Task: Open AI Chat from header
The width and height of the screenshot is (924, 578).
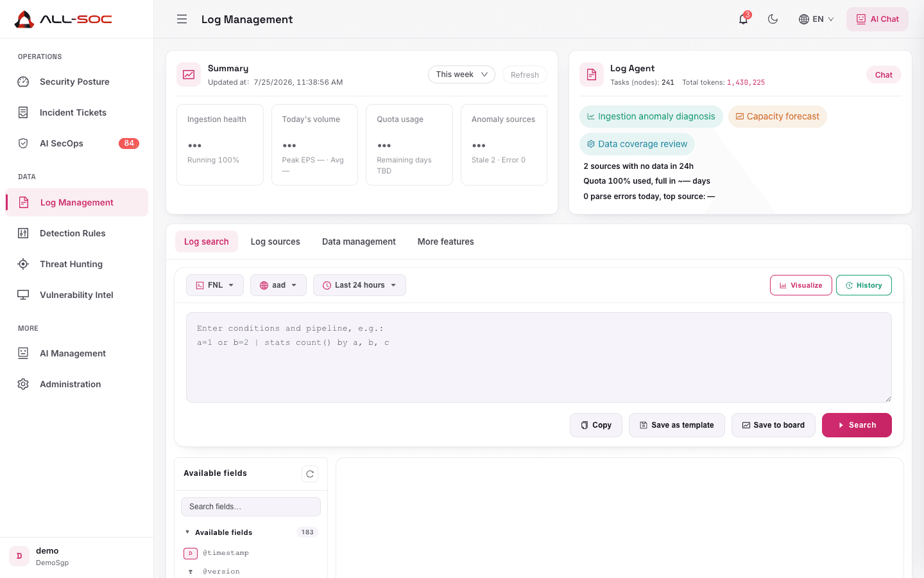Action: (x=877, y=19)
